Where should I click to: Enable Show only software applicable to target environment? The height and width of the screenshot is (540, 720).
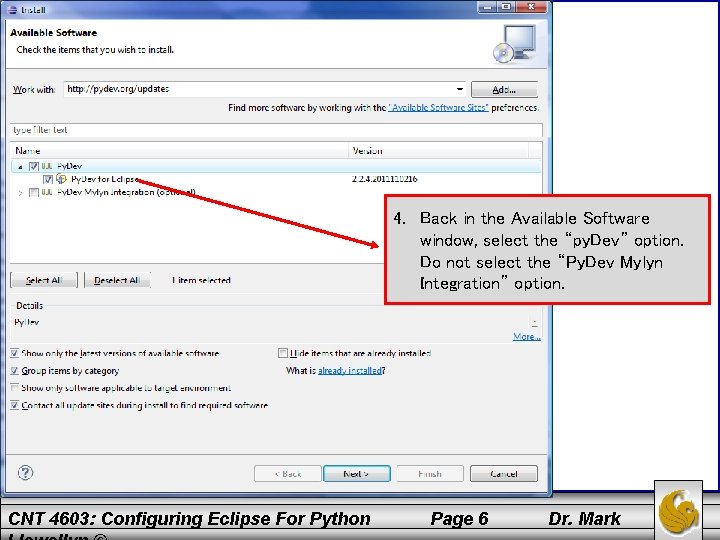[14, 388]
